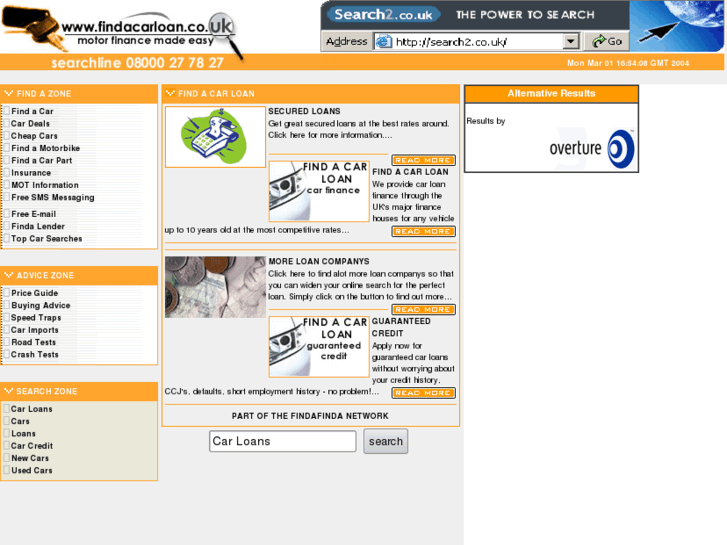Image resolution: width=727 pixels, height=545 pixels.
Task: Open the Crash Tests link
Action: tap(35, 354)
